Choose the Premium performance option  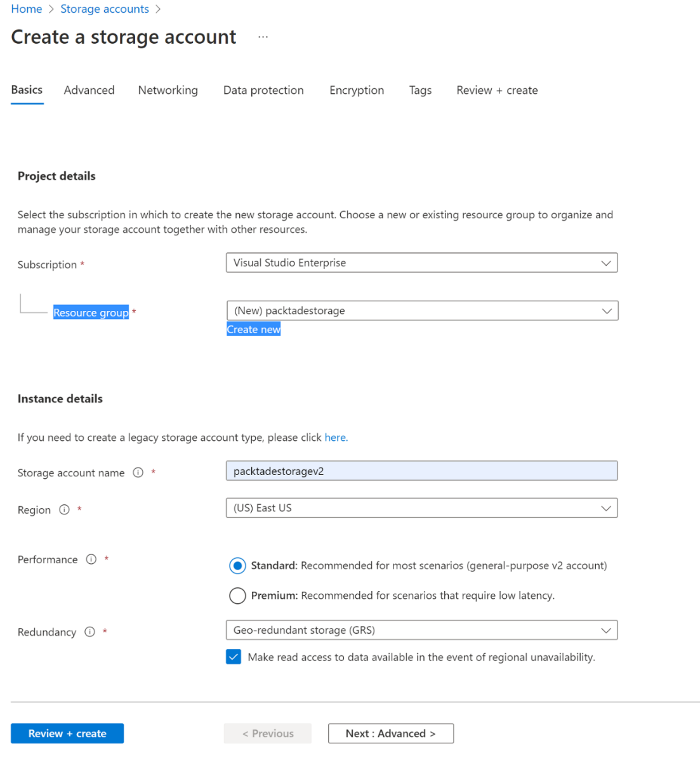click(237, 596)
